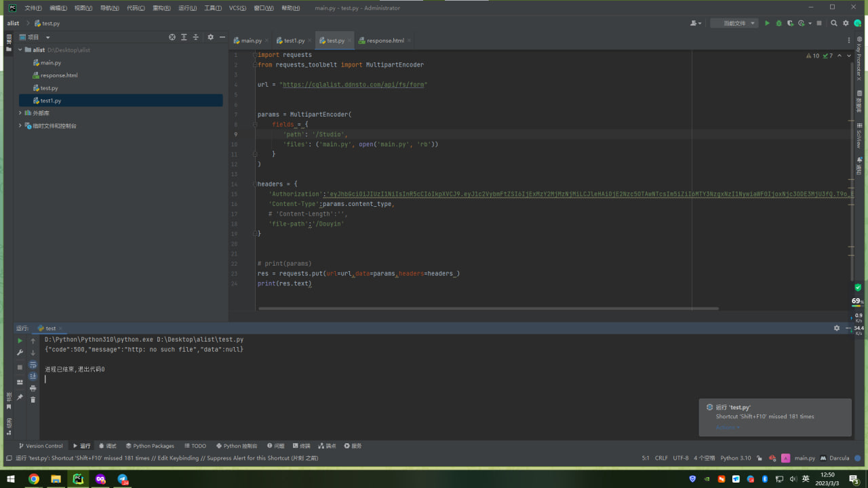Click the stop square in the run panel
The image size is (868, 488).
click(x=20, y=367)
